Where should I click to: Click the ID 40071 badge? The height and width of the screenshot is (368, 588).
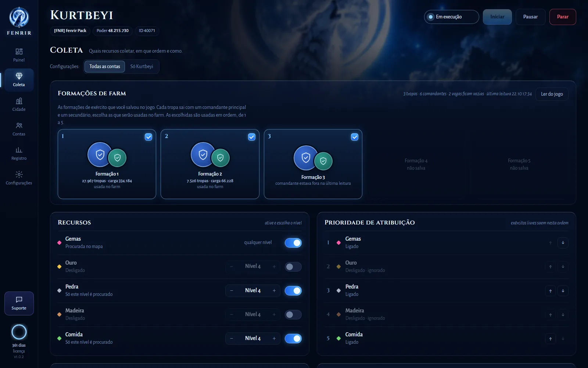[147, 31]
